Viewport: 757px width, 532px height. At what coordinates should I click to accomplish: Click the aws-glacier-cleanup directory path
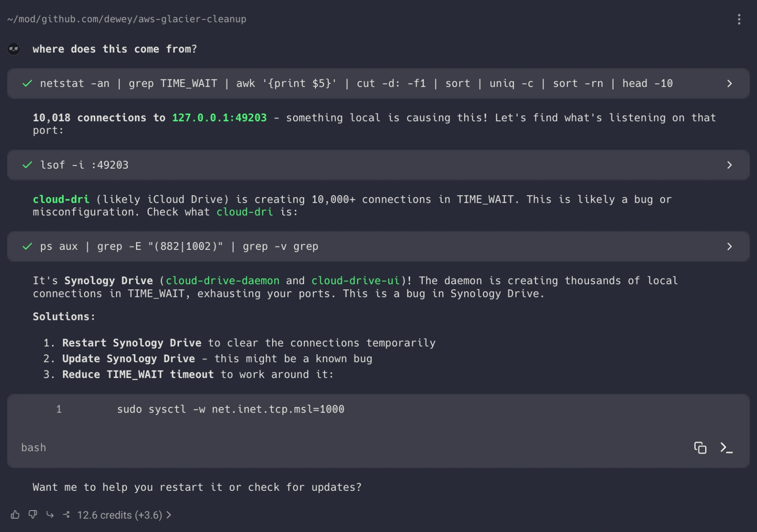tap(192, 19)
